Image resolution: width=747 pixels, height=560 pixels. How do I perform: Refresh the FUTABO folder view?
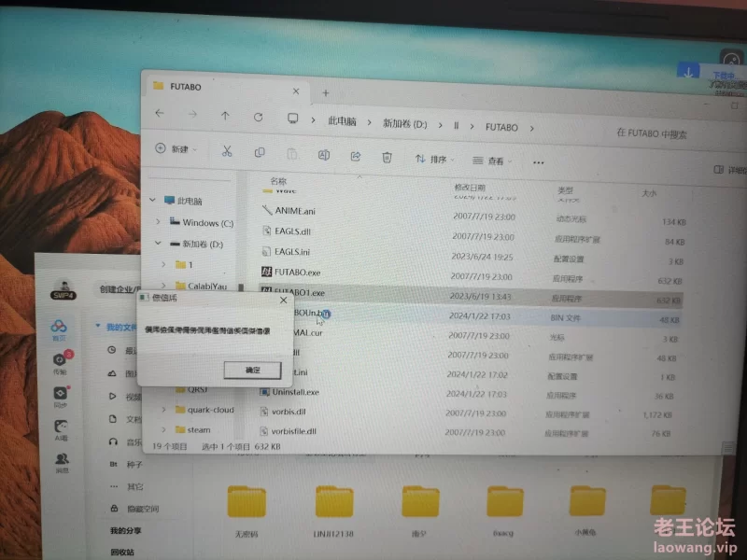[x=259, y=118]
